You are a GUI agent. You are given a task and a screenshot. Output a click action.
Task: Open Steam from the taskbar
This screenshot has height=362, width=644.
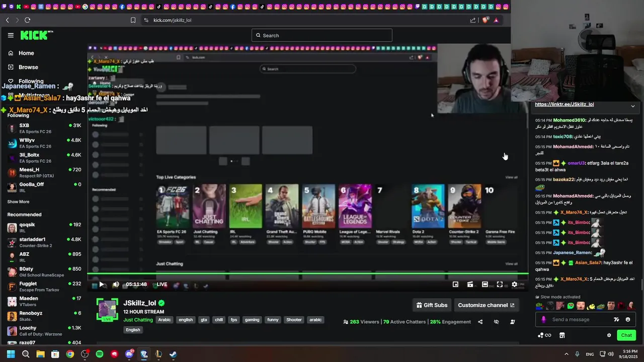pos(173,354)
